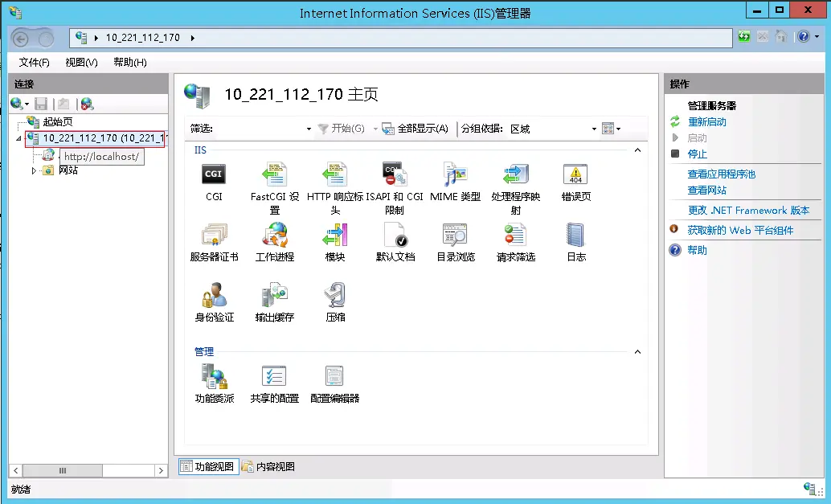Click right scroll arrow in 连接 pane
Viewport: 831px width, 504px height.
[161, 470]
